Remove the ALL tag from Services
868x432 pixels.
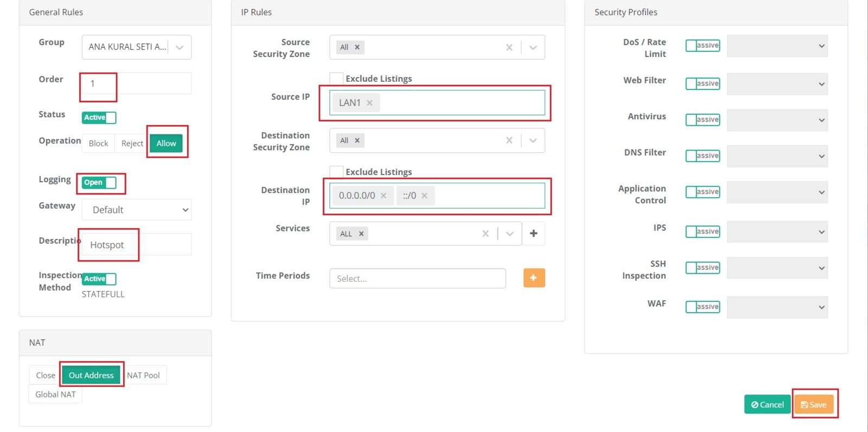pos(361,234)
